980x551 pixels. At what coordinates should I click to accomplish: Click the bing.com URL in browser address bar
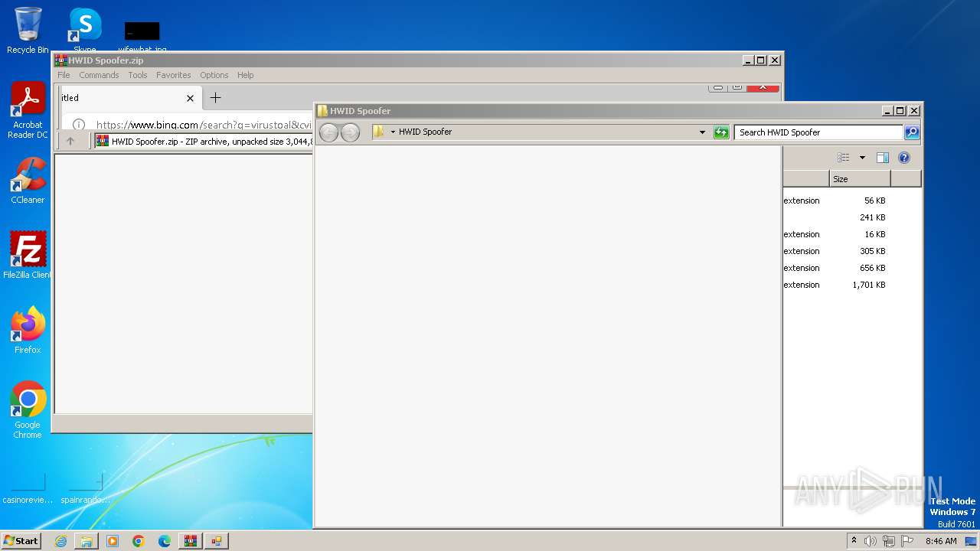[204, 125]
